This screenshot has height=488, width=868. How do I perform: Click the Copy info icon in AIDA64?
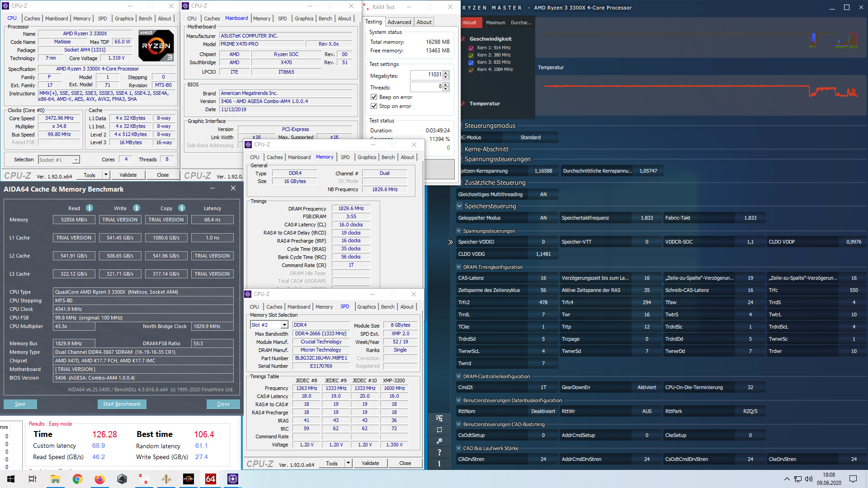click(x=182, y=208)
